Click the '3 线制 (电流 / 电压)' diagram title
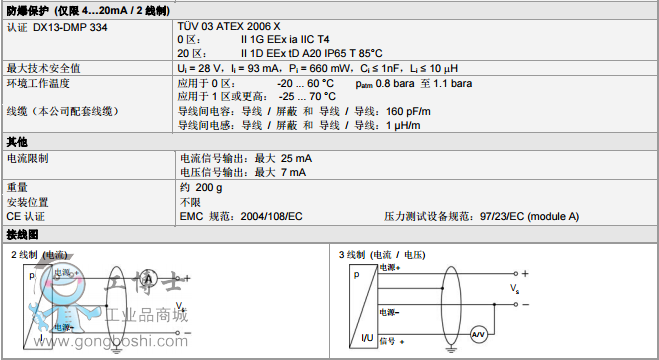Screen dimensions: 659x360 (x=382, y=255)
